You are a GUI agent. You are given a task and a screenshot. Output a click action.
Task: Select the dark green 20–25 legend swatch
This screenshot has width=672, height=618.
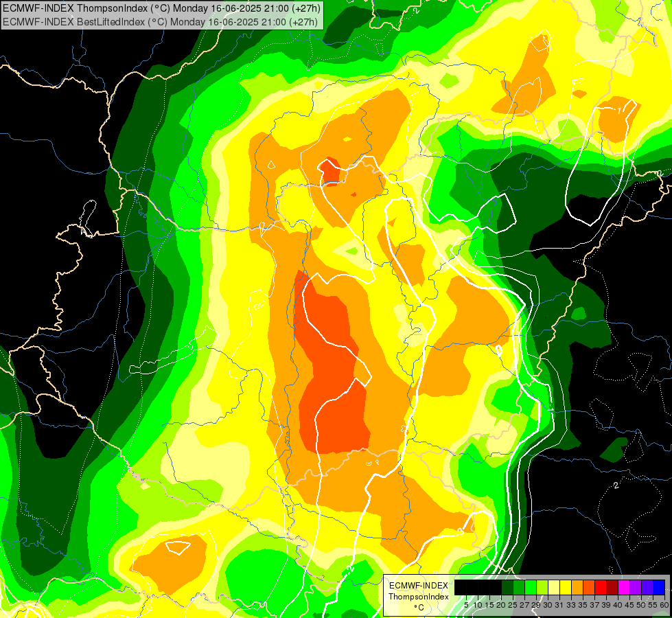(507, 587)
